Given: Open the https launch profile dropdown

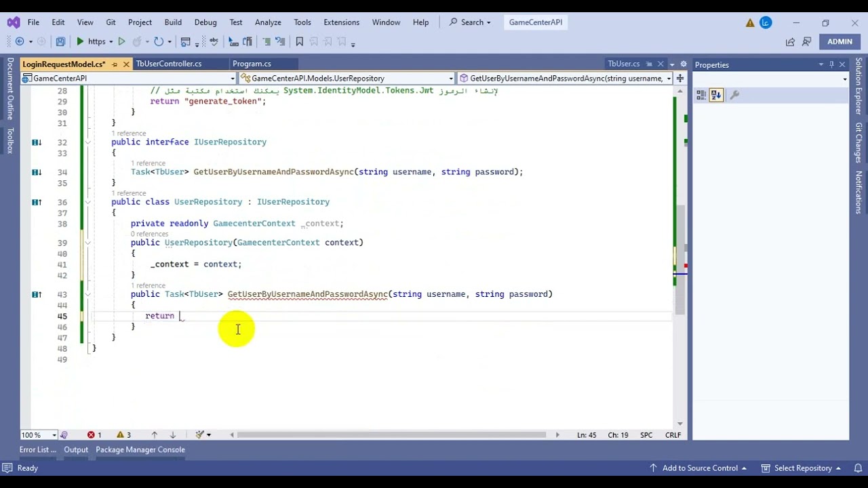Looking at the screenshot, I should [111, 42].
